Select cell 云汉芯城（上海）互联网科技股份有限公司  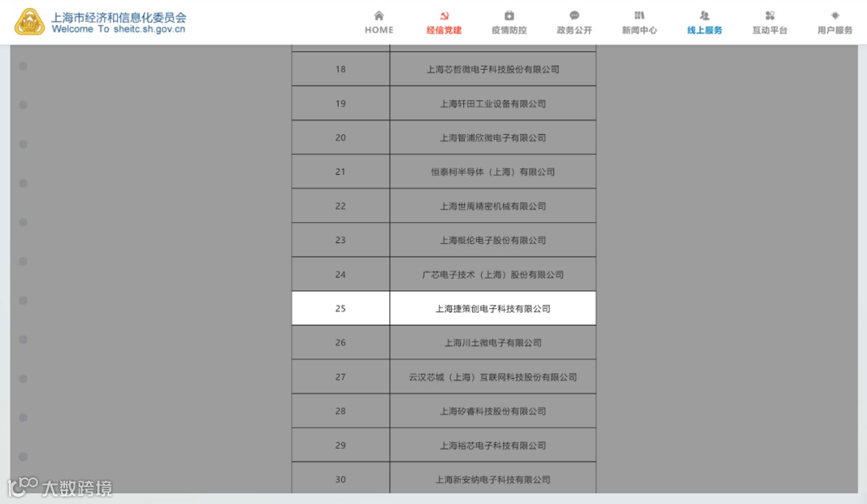click(493, 377)
